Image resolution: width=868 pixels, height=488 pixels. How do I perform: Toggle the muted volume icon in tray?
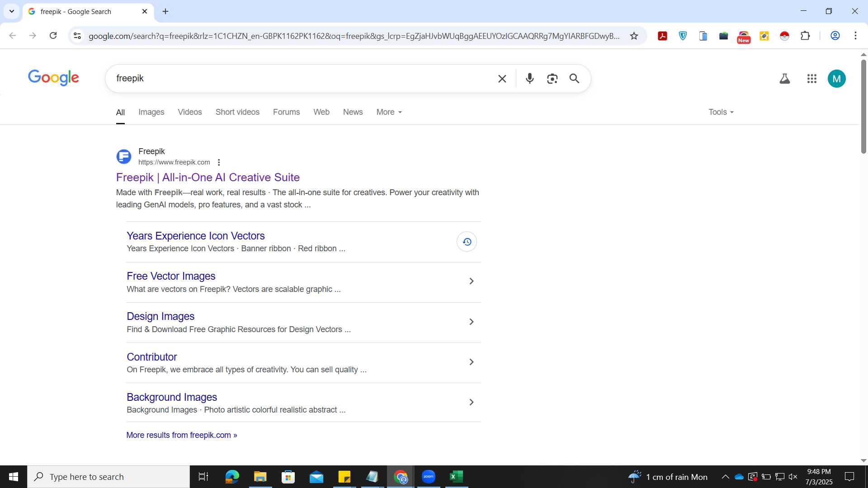point(793,477)
